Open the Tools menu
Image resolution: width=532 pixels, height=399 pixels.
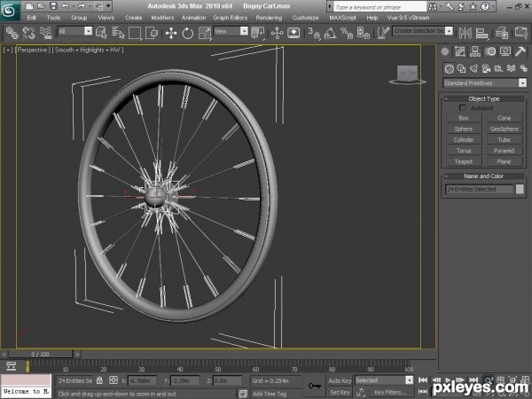(x=53, y=18)
